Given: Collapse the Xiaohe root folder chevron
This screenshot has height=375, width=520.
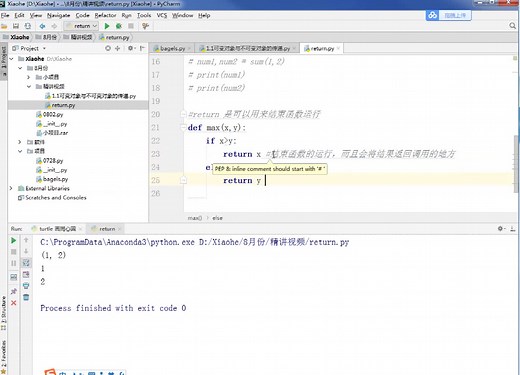Looking at the screenshot, I should click(x=12, y=59).
